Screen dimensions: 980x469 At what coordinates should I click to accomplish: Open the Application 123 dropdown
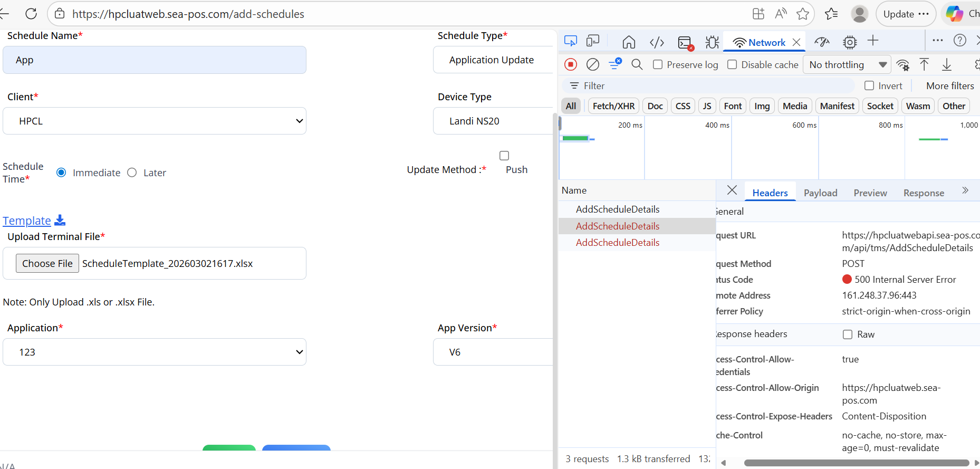click(155, 352)
